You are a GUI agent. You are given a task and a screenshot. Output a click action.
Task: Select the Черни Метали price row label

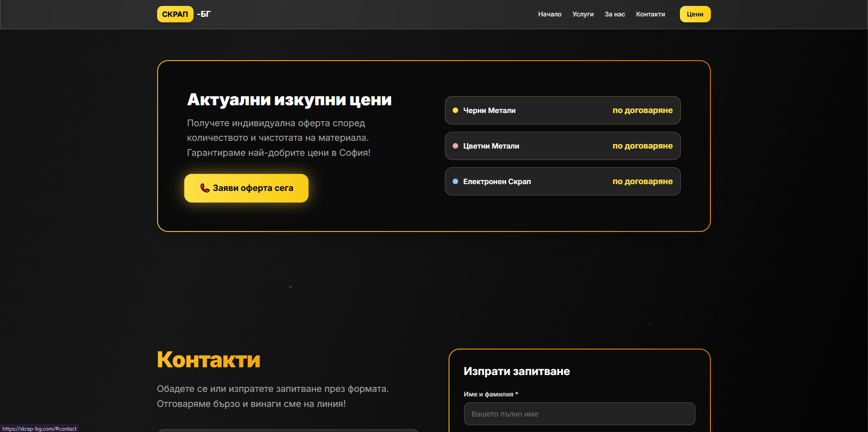(x=489, y=110)
